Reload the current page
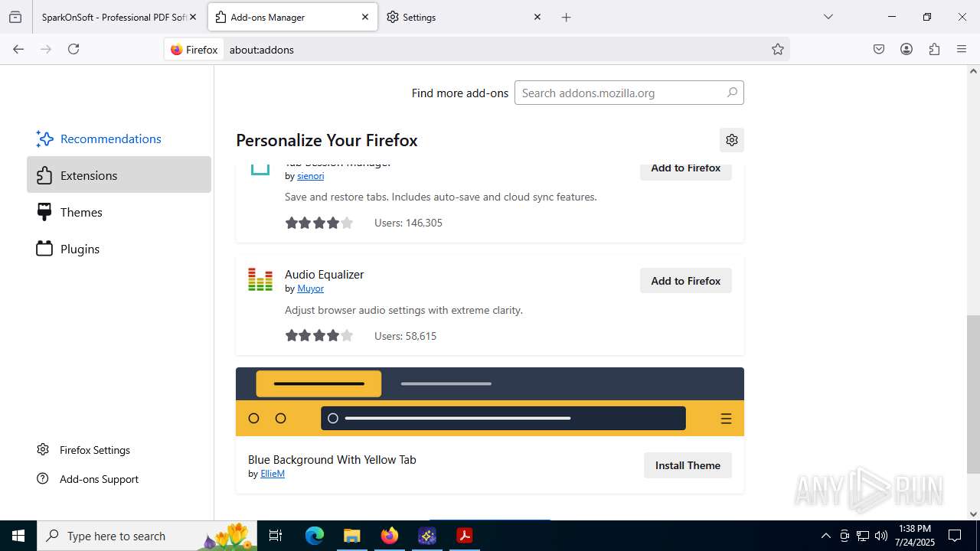Image resolution: width=980 pixels, height=551 pixels. point(73,49)
